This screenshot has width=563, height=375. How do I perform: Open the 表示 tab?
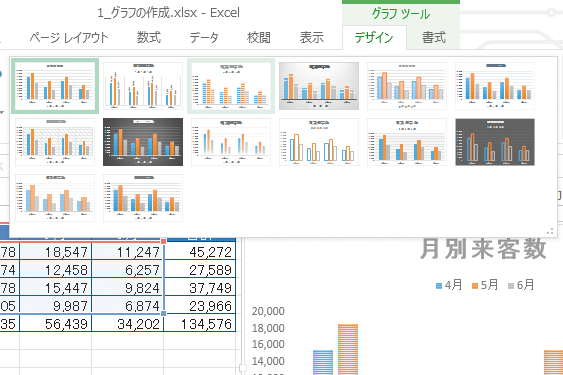tap(312, 37)
